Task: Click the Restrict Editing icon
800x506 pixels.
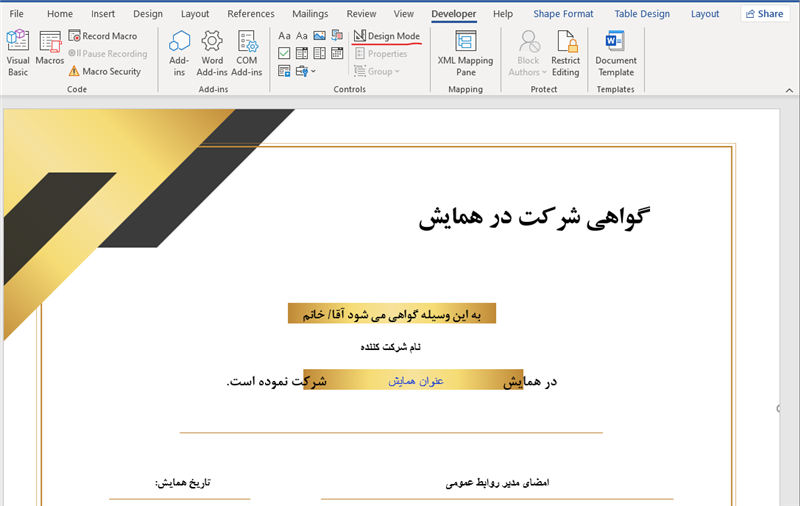Action: coord(565,52)
